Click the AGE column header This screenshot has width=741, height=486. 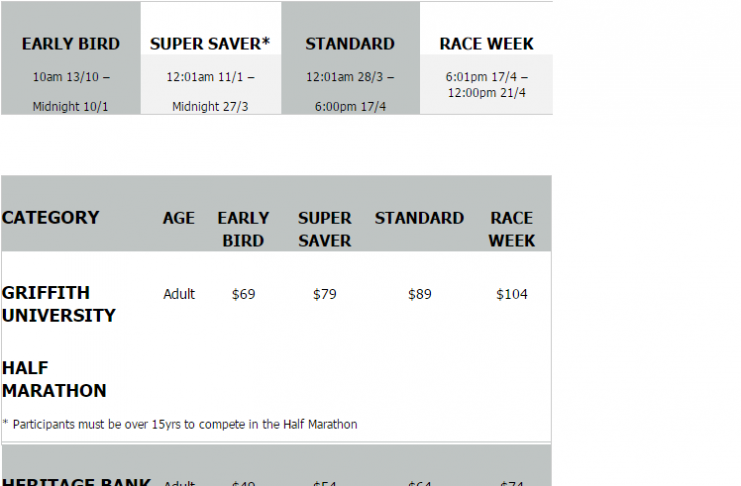pyautogui.click(x=179, y=218)
